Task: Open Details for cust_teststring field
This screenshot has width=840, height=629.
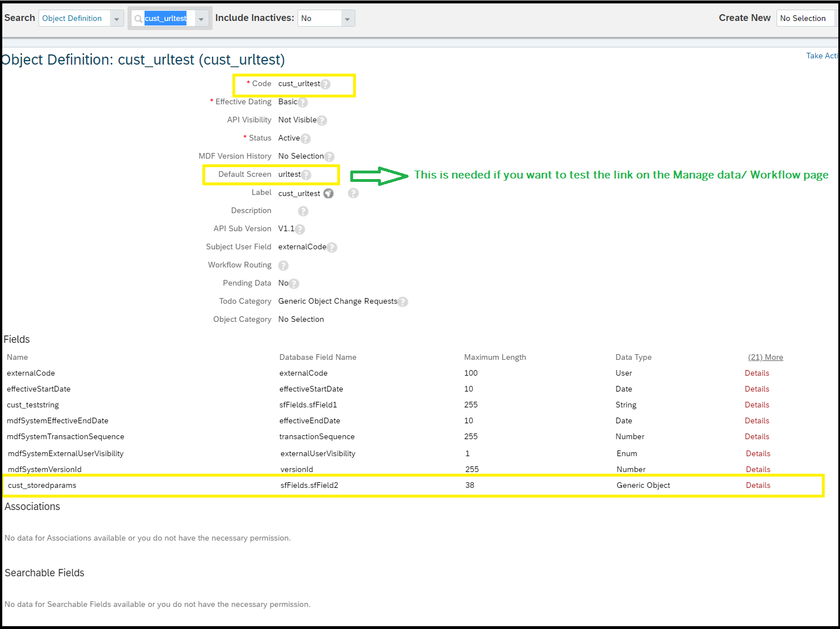Action: (x=757, y=405)
